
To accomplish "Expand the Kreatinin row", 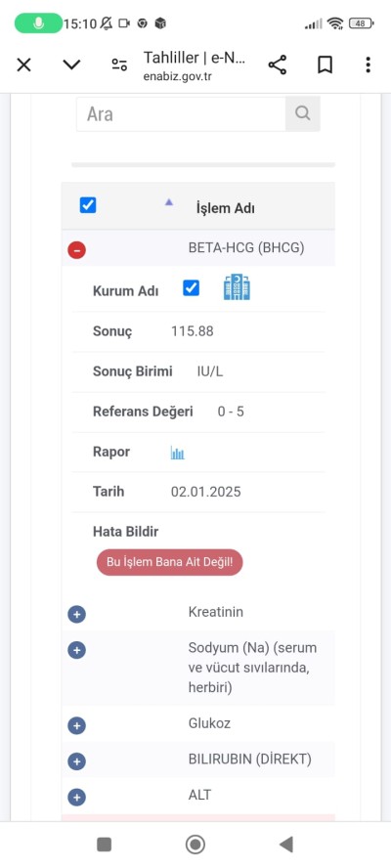I will [x=76, y=614].
